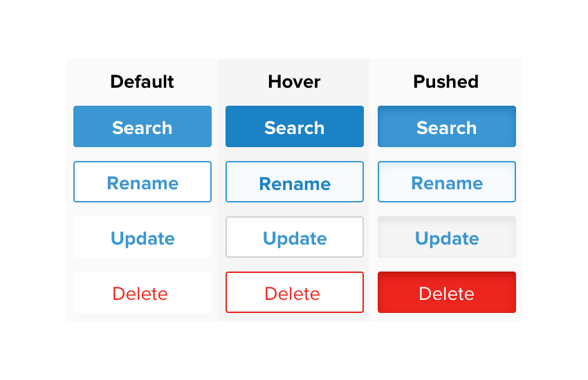
Task: Click the Default column heading
Action: 143,82
